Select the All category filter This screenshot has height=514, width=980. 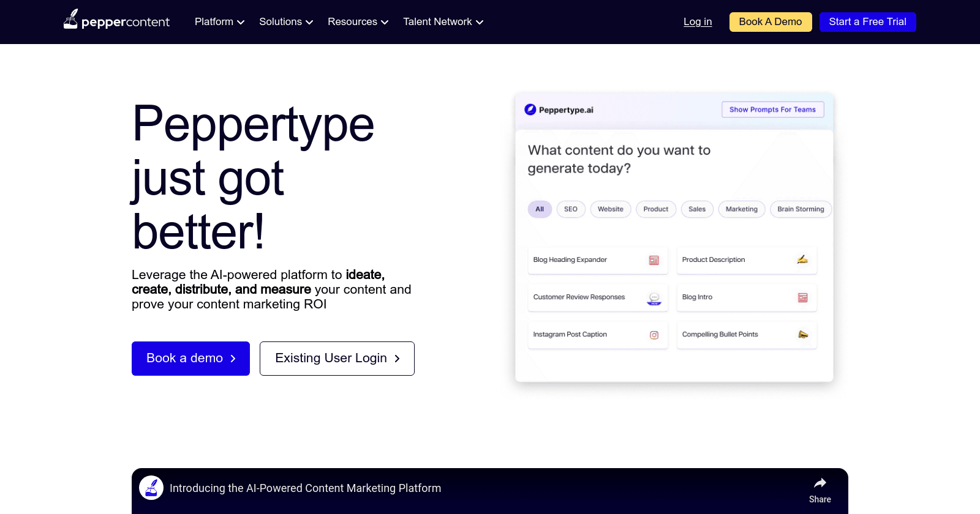[x=540, y=209]
